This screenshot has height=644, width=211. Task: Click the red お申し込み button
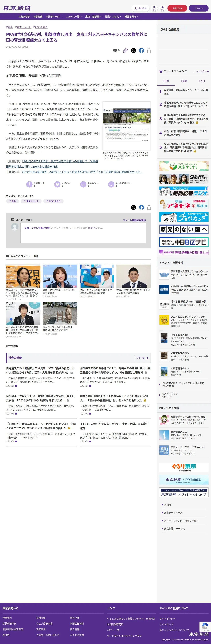tap(177, 8)
